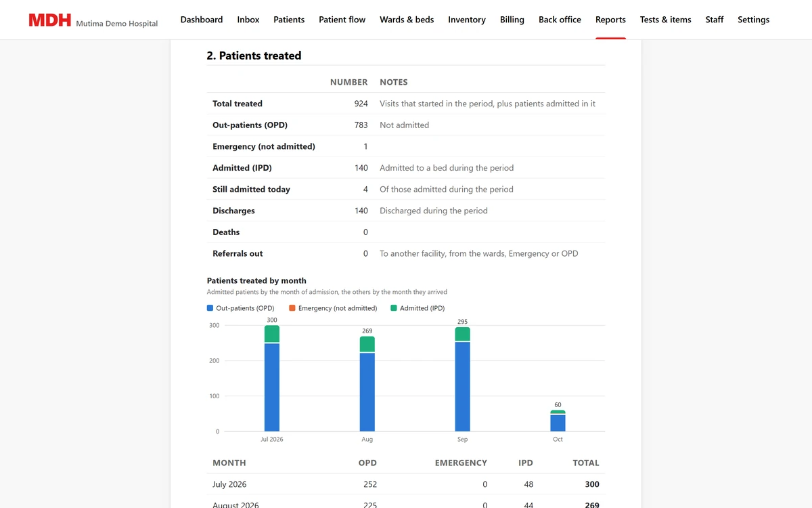Click the Mutima Demo Hospital name
Viewport: 812px width, 508px height.
click(x=117, y=23)
